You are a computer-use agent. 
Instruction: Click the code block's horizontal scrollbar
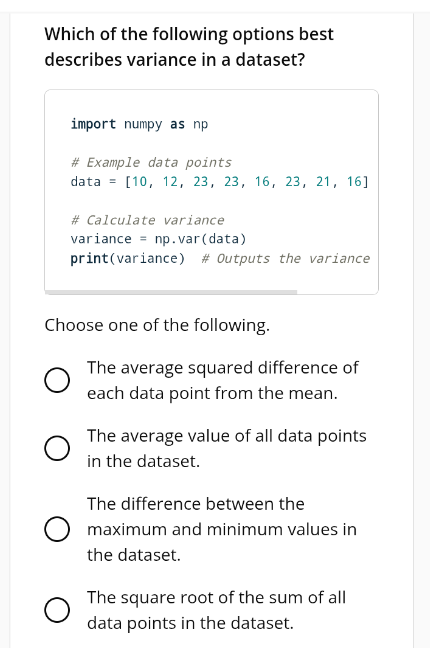pos(171,292)
